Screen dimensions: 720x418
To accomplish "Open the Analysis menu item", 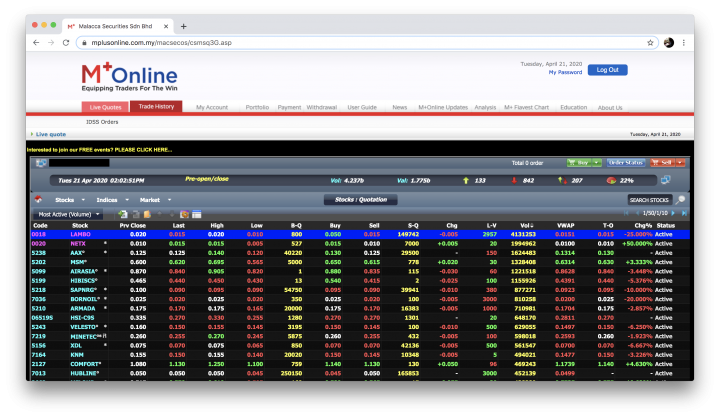I will 485,107.
